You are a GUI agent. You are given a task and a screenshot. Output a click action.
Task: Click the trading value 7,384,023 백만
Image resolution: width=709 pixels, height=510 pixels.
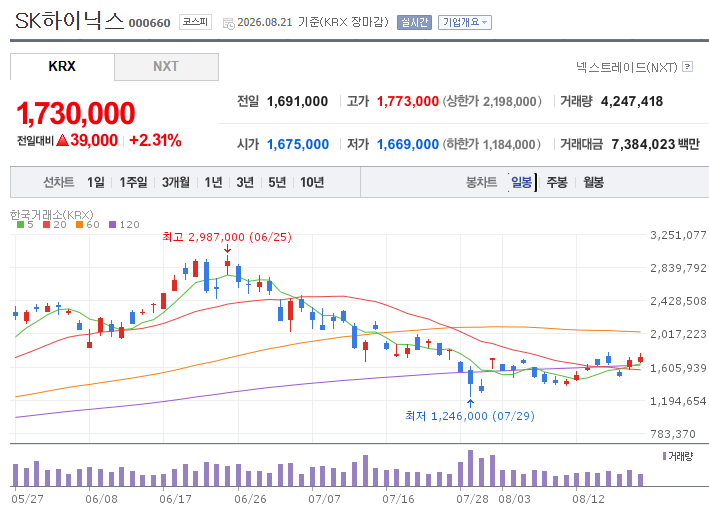coord(655,144)
